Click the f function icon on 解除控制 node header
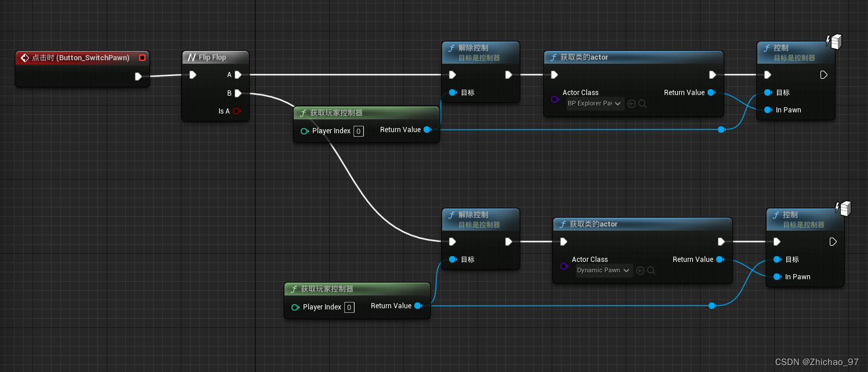This screenshot has width=868, height=372. (451, 48)
